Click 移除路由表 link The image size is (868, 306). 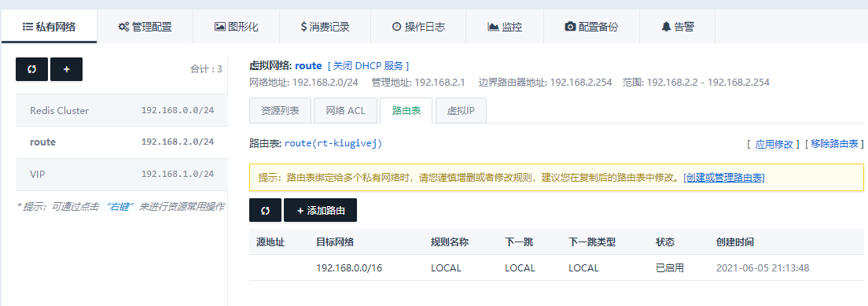click(835, 144)
